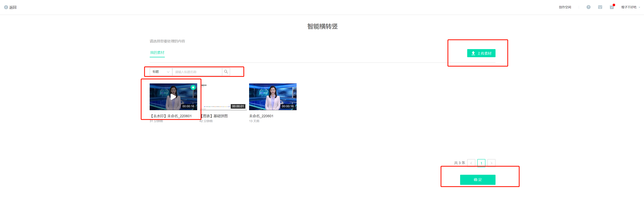Click the 00:00:01 duration badge

[x=238, y=106]
